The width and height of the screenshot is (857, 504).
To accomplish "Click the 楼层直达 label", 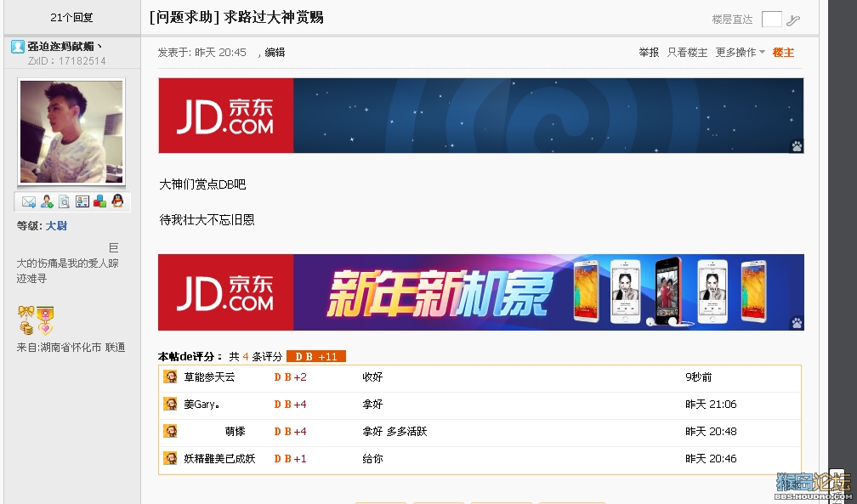I will point(732,20).
